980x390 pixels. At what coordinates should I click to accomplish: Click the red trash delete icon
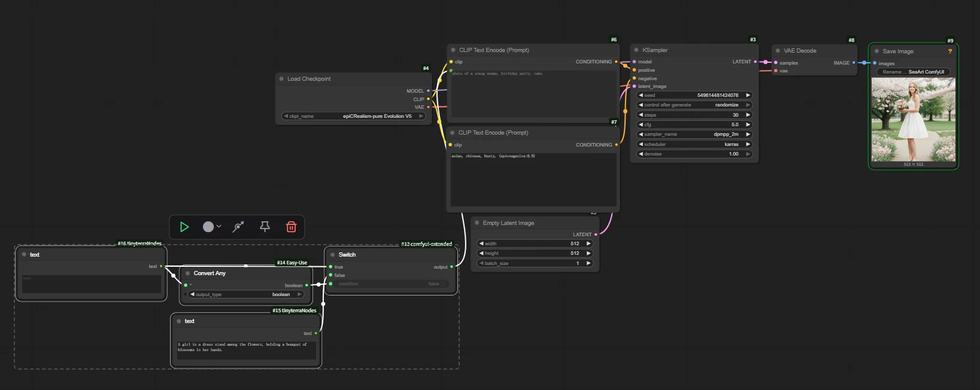coord(291,227)
